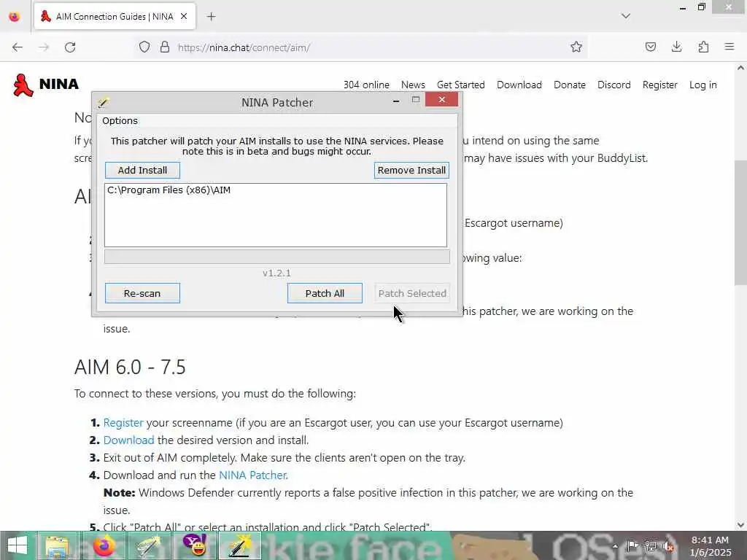This screenshot has width=747, height=560.
Task: Click the Patch Selected button
Action: [412, 293]
